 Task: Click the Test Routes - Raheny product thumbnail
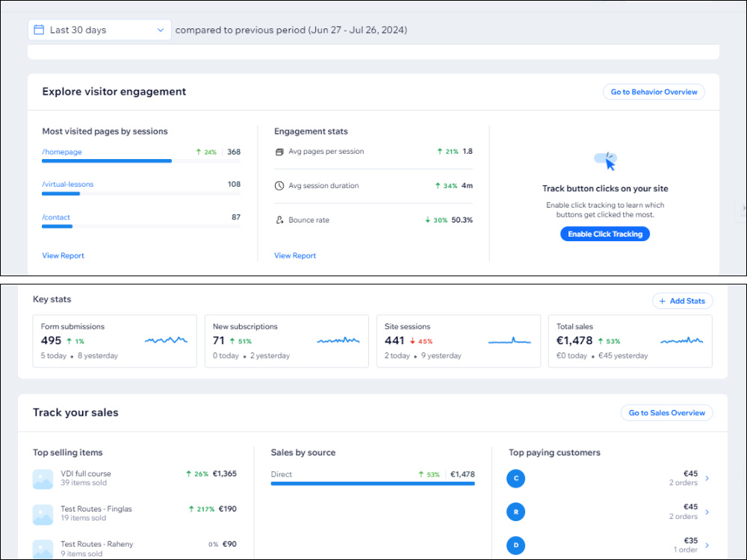(43, 549)
